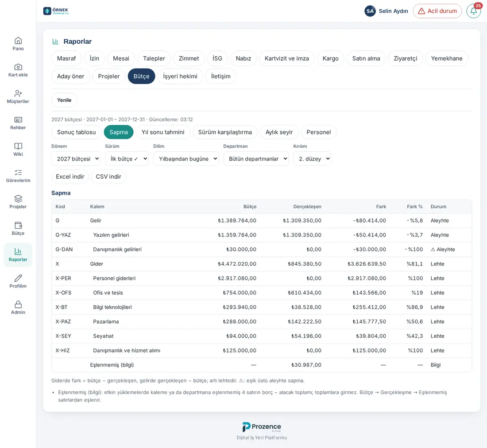Click the Eşlenmemiş (bilgi) row label

point(112,365)
